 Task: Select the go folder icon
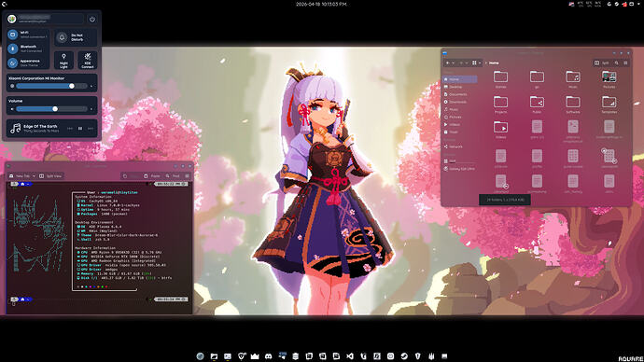click(x=537, y=77)
